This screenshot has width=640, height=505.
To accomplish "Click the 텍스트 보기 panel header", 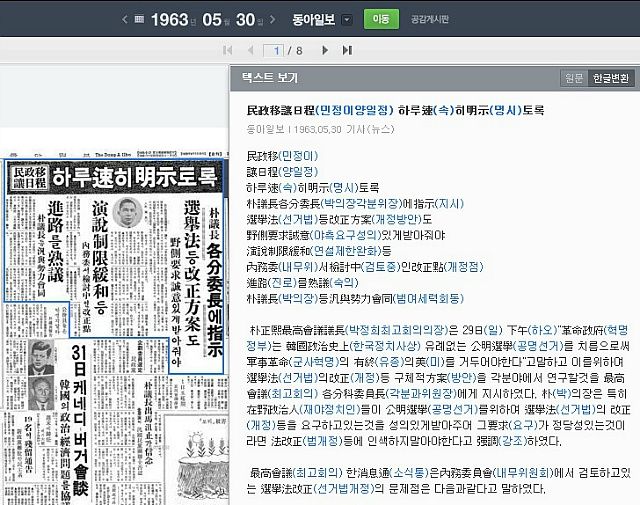I will (270, 78).
